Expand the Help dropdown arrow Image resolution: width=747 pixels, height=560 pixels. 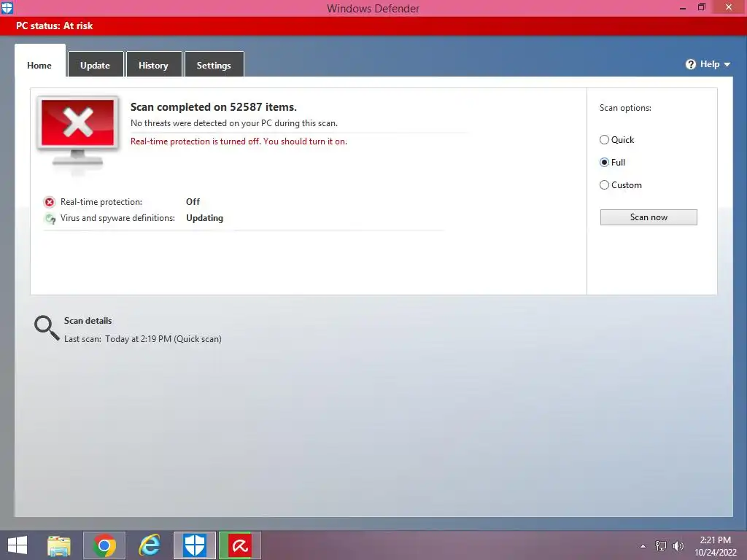point(727,64)
